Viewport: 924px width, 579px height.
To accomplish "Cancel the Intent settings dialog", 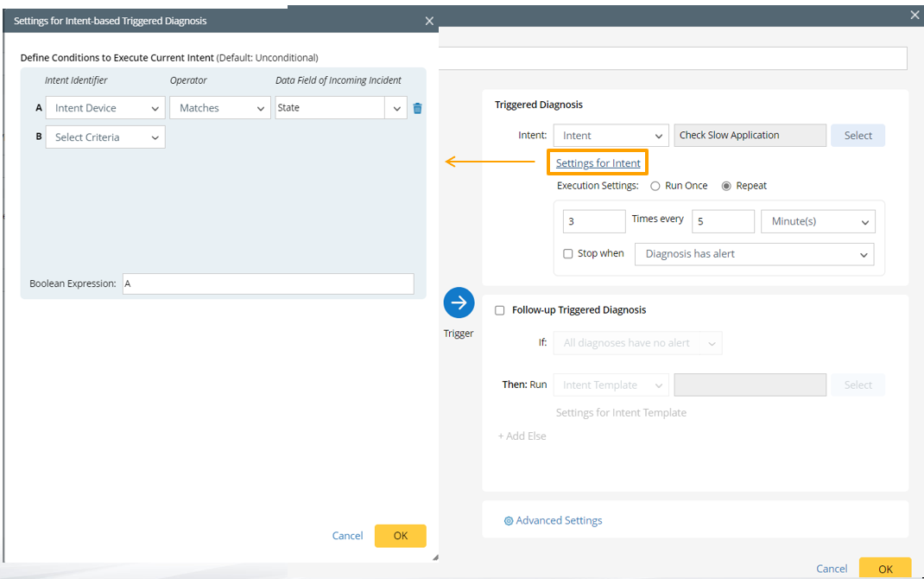I will pyautogui.click(x=347, y=536).
